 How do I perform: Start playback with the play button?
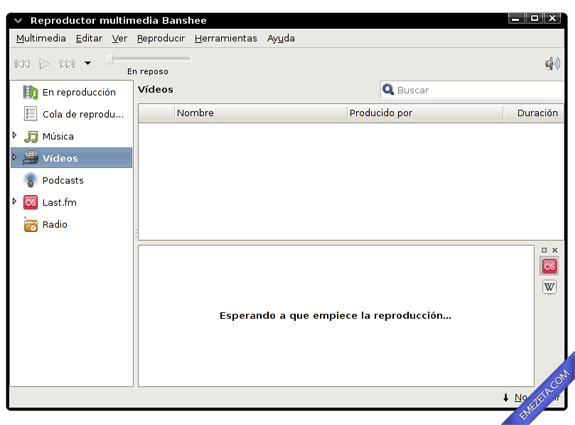click(x=44, y=64)
